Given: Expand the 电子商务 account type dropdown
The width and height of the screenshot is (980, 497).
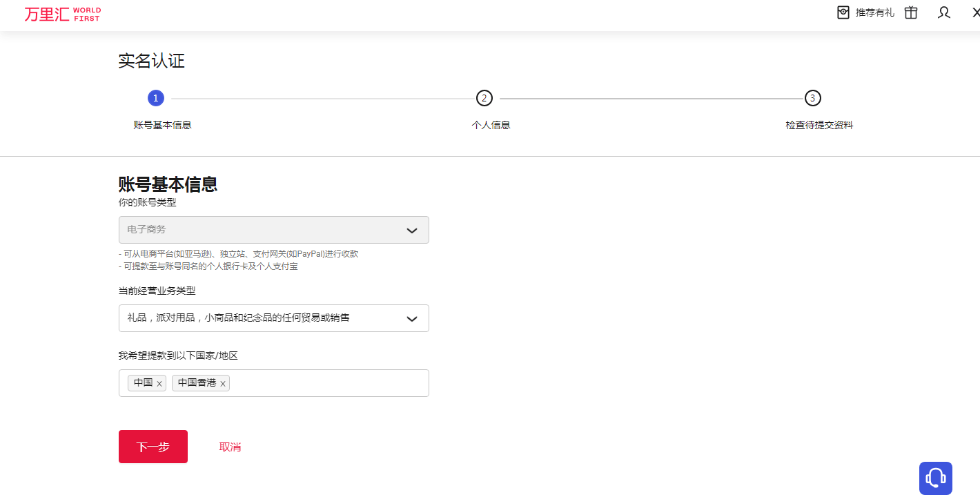Looking at the screenshot, I should pos(262,230).
